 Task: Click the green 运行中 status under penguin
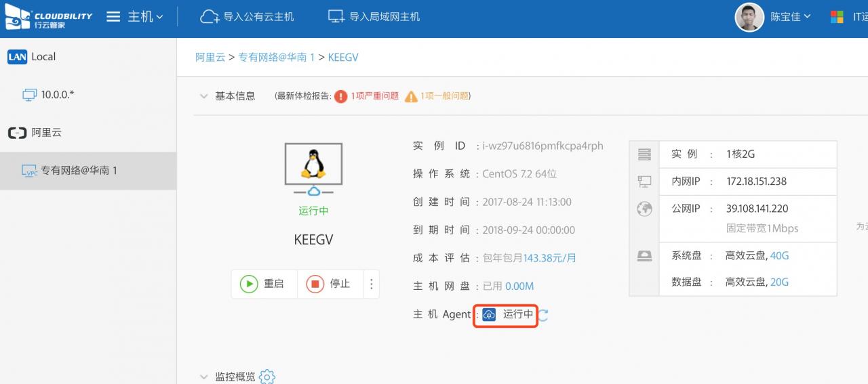click(313, 211)
